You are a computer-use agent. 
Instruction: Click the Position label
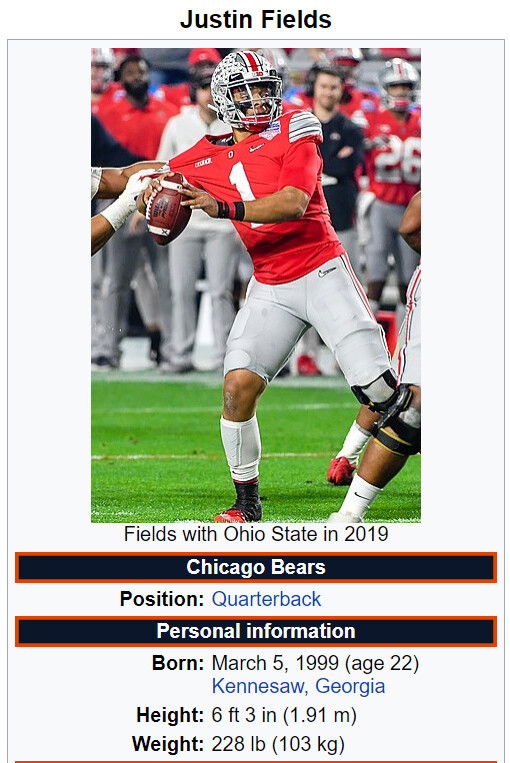coord(162,599)
